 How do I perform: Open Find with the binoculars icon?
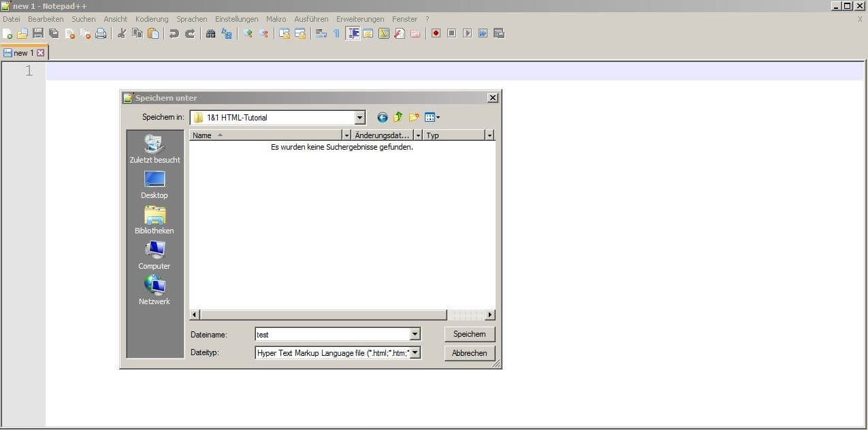[x=211, y=33]
